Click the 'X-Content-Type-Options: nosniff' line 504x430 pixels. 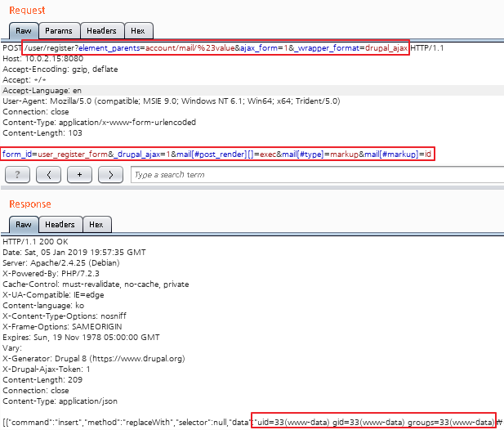pos(65,316)
